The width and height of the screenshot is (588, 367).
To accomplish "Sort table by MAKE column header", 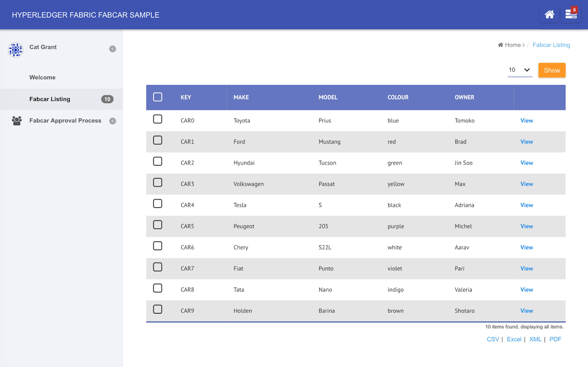I will coord(241,97).
